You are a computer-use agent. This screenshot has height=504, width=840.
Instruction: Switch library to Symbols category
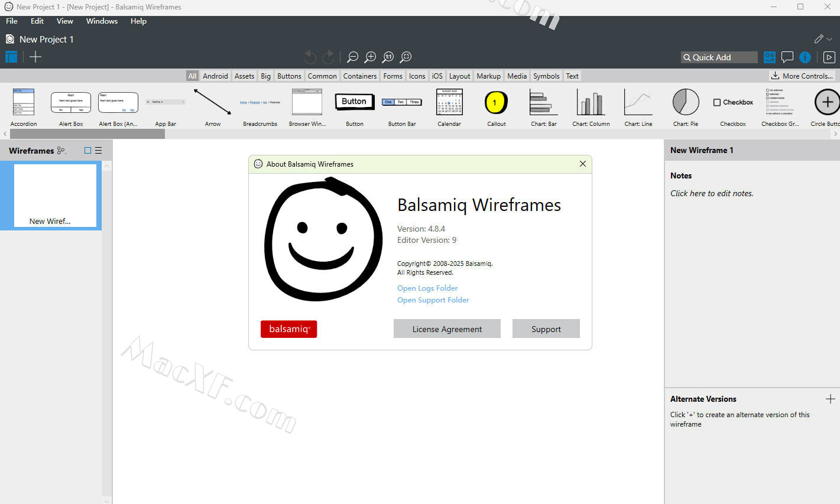(x=546, y=76)
